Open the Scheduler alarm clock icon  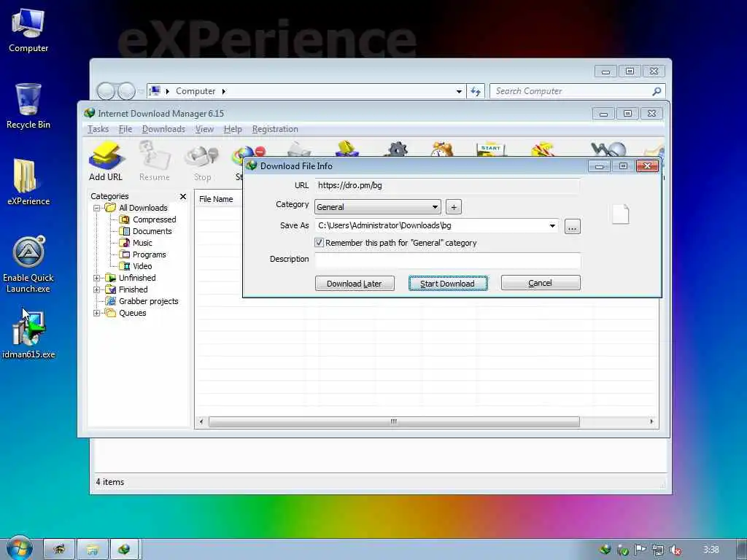[443, 149]
